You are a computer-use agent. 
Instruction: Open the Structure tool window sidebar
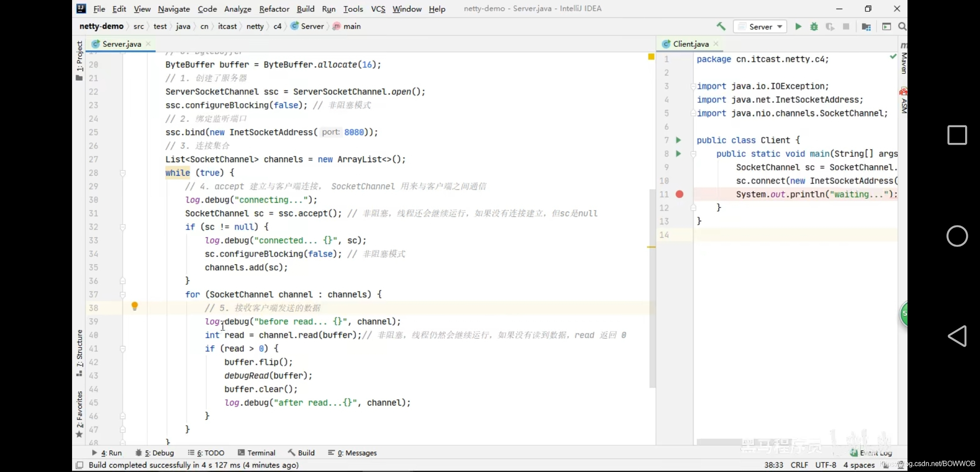79,353
